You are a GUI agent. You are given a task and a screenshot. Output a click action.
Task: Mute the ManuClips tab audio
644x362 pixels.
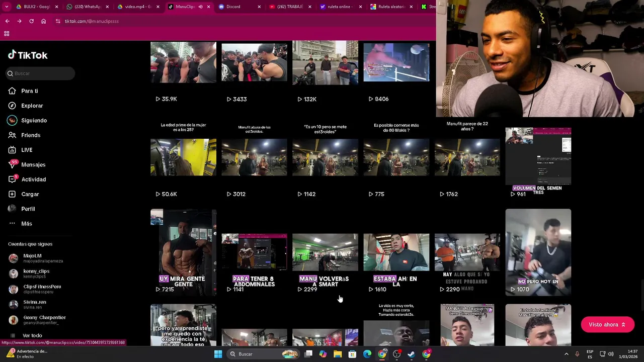click(x=200, y=7)
